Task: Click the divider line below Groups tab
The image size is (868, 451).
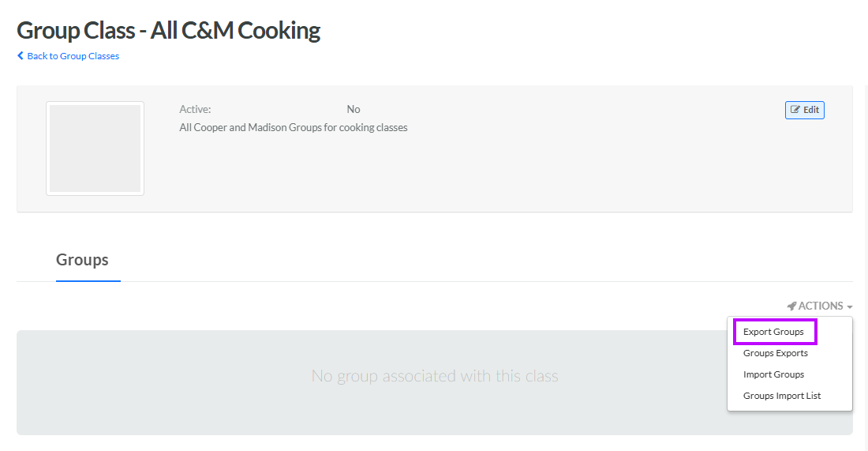Action: point(473,281)
